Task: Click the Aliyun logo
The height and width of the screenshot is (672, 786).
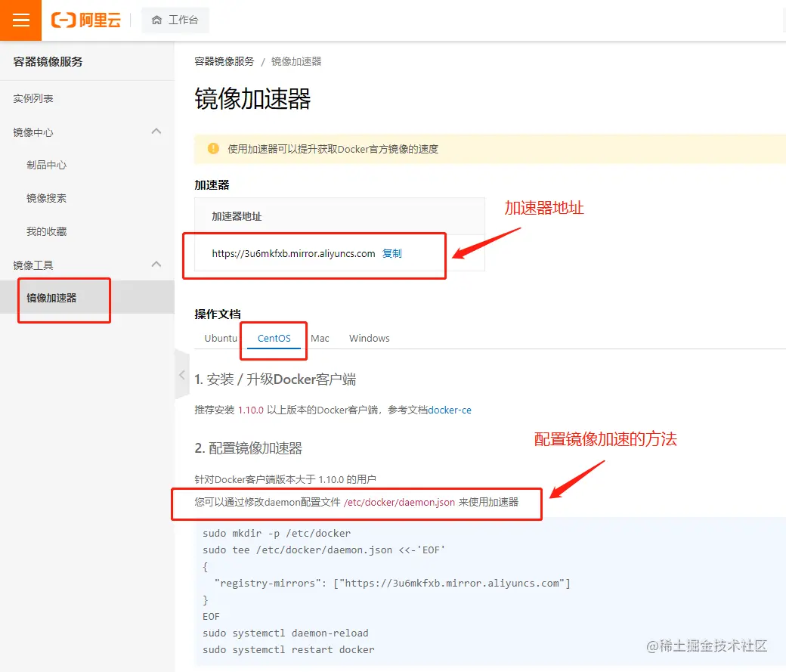Action: [x=86, y=20]
